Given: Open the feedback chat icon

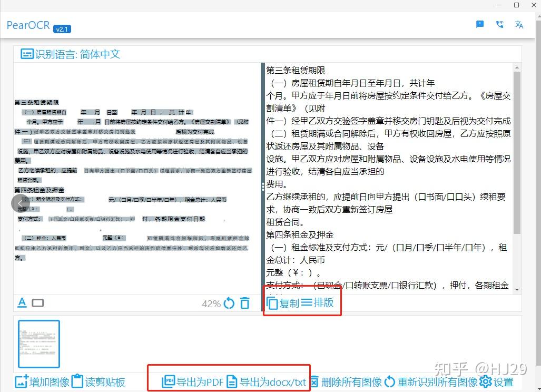Looking at the screenshot, I should click(479, 24).
